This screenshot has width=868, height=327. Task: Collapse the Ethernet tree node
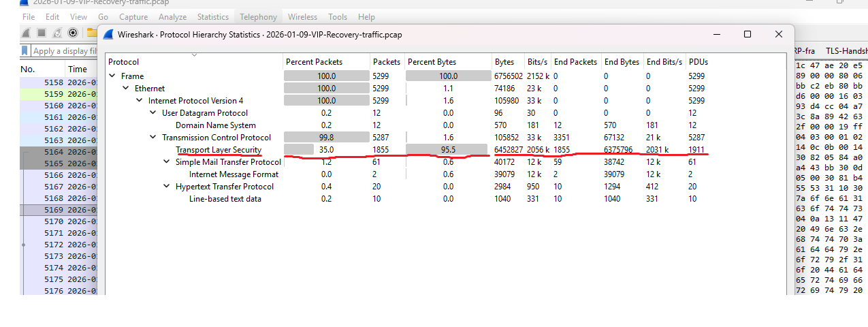[x=126, y=89]
